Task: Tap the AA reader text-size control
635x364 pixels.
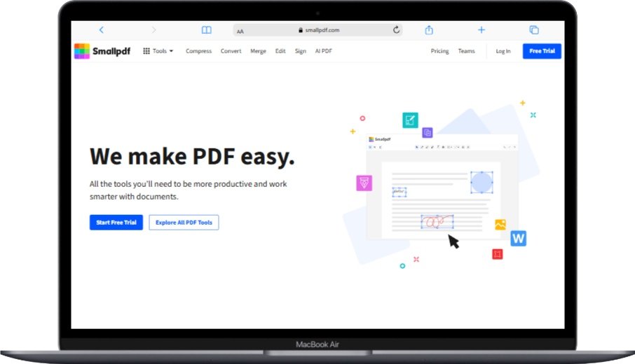Action: [240, 31]
